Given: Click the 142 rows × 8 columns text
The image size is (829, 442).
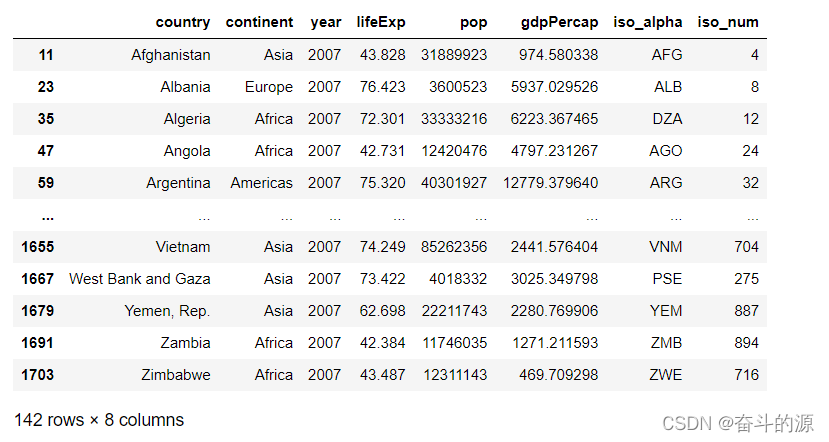Looking at the screenshot, I should click(x=99, y=420).
